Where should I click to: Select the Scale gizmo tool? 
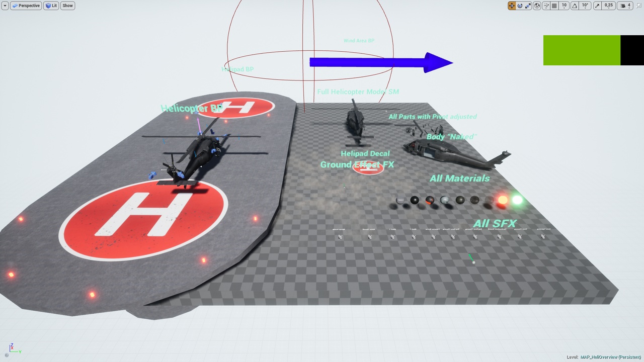(528, 6)
